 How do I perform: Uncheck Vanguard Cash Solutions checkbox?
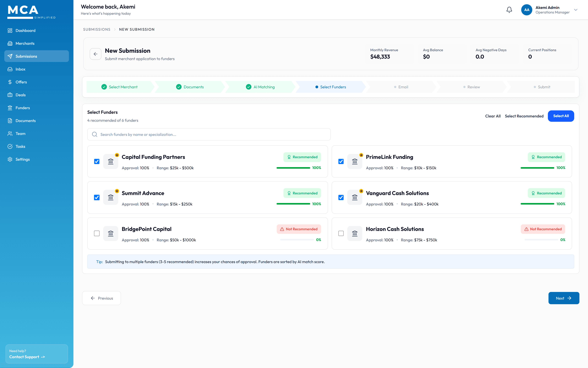point(341,197)
